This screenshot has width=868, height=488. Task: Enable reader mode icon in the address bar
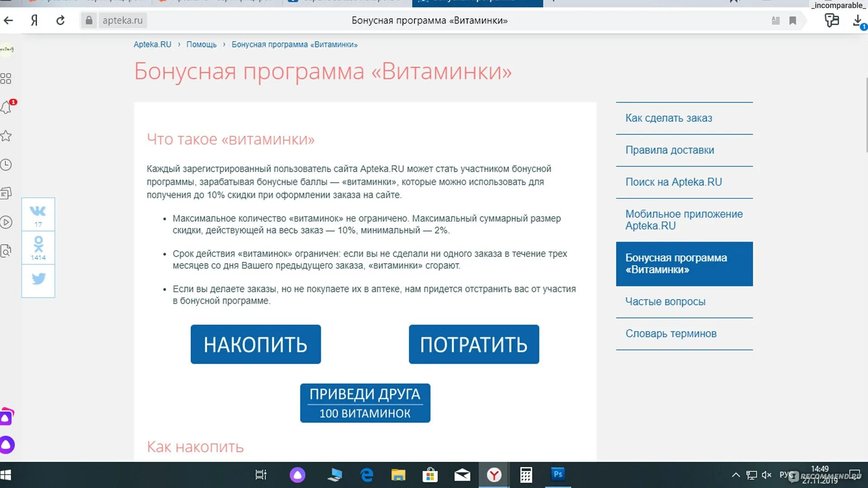[775, 20]
